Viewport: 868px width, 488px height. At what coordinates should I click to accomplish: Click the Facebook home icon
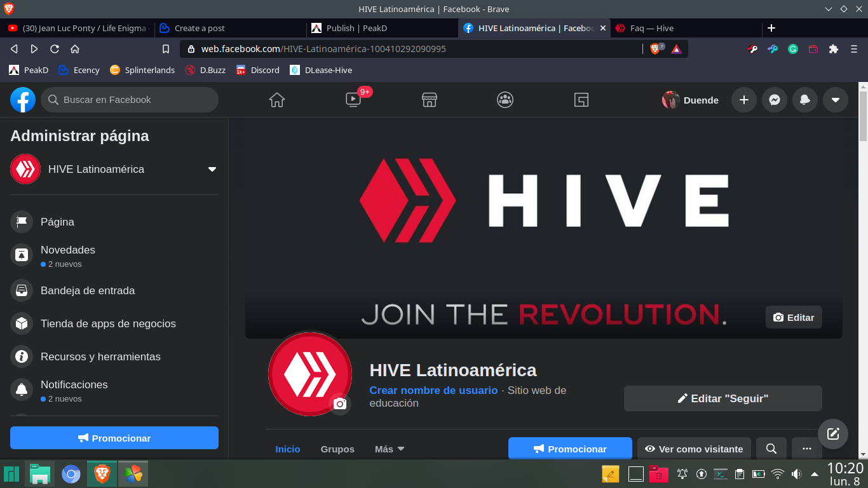point(276,100)
